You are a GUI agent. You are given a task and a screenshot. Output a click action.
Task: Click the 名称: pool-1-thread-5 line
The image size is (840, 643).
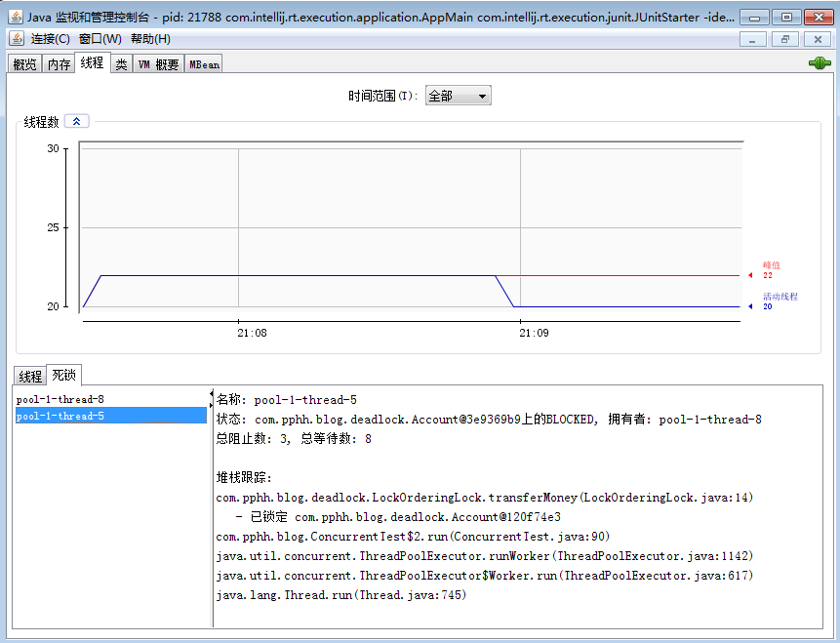coord(287,400)
